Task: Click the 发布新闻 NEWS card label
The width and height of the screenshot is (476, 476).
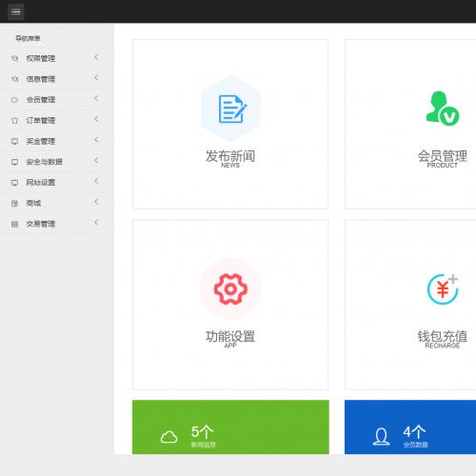Action: point(230,159)
